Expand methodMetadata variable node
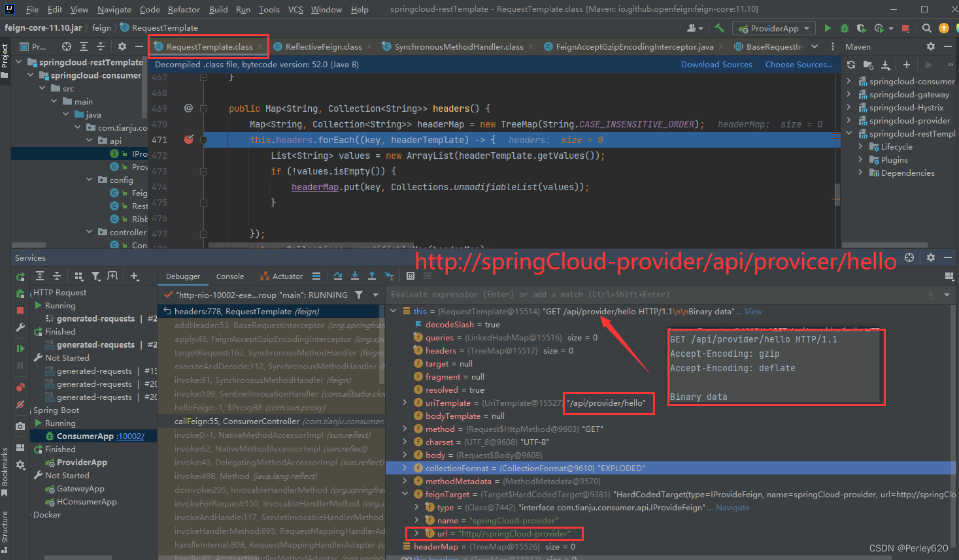The width and height of the screenshot is (959, 560). tap(405, 481)
